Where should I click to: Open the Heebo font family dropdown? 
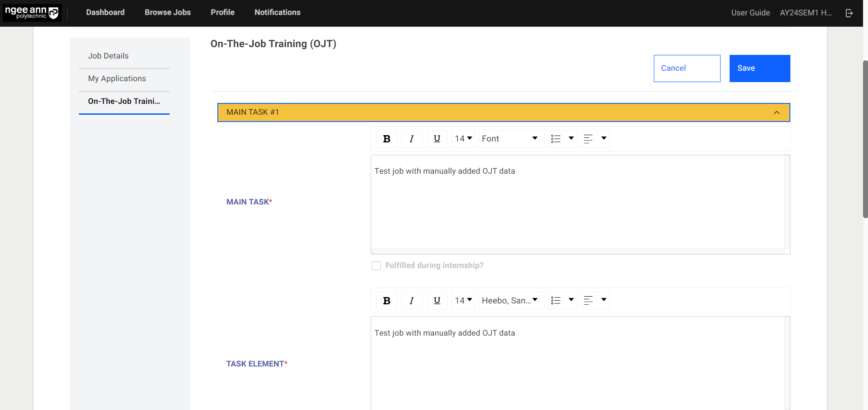pos(510,300)
